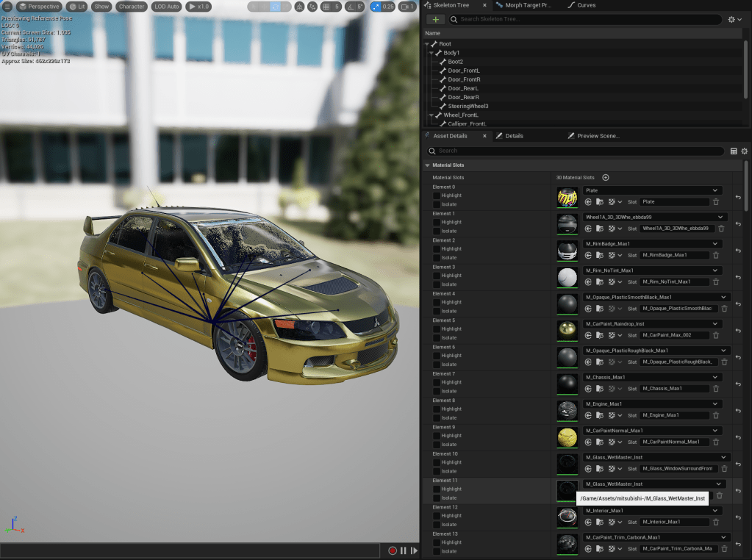Click the add material slot plus icon
Image resolution: width=752 pixels, height=560 pixels.
[x=606, y=177]
